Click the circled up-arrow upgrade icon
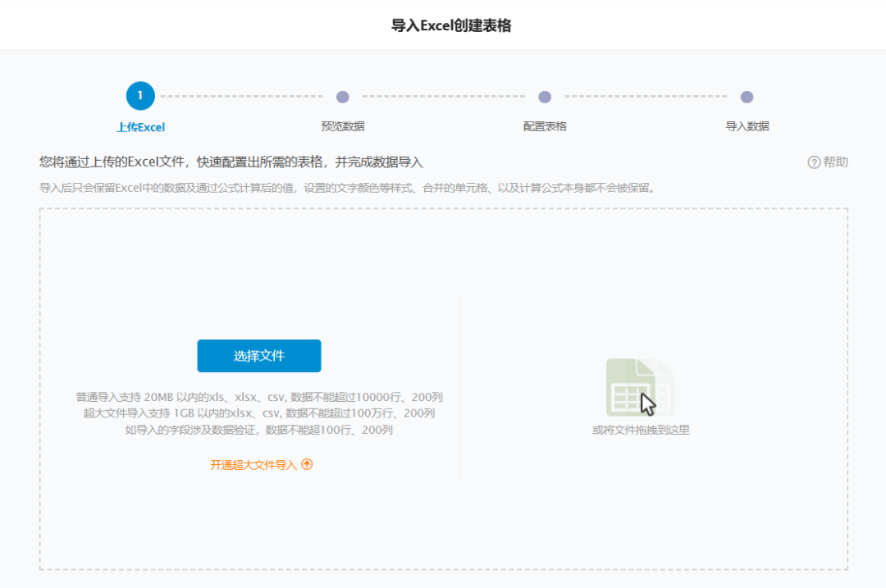Viewport: 886px width, 588px height. (x=307, y=464)
